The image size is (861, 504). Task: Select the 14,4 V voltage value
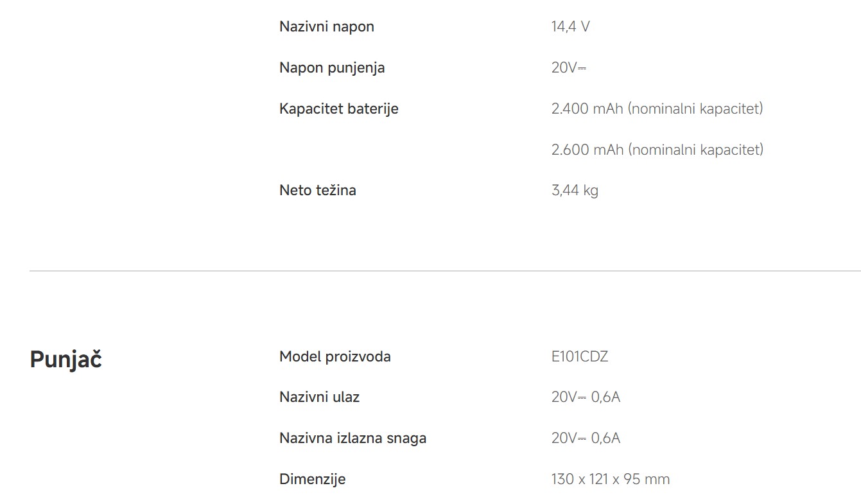click(x=570, y=27)
